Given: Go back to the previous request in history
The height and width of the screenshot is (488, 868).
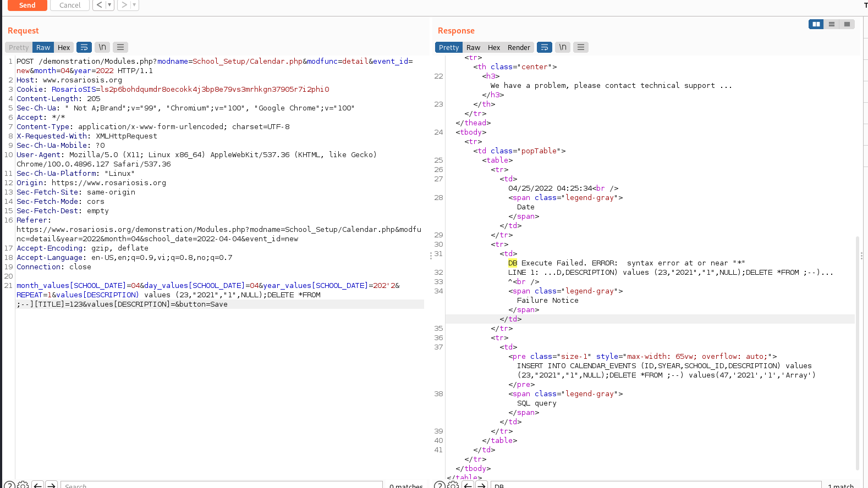Looking at the screenshot, I should pos(99,5).
